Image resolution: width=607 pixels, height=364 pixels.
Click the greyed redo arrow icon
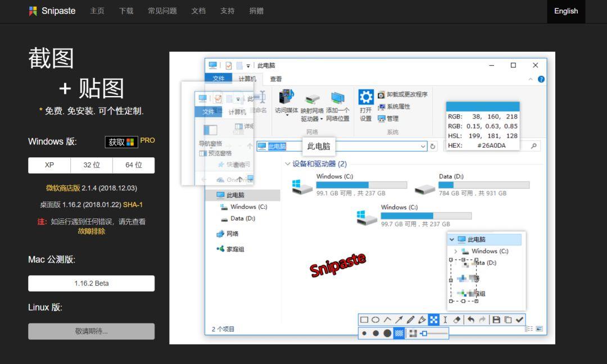click(482, 320)
